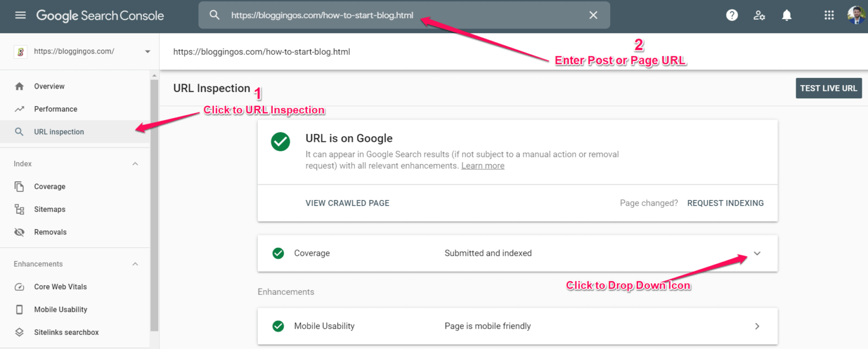Clear the URL using the X icon

593,15
